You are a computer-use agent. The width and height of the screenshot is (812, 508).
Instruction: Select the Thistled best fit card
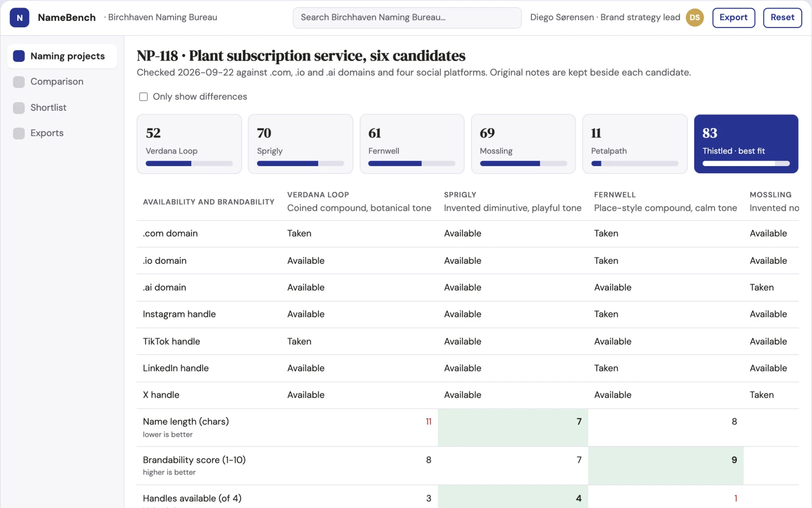pos(746,144)
